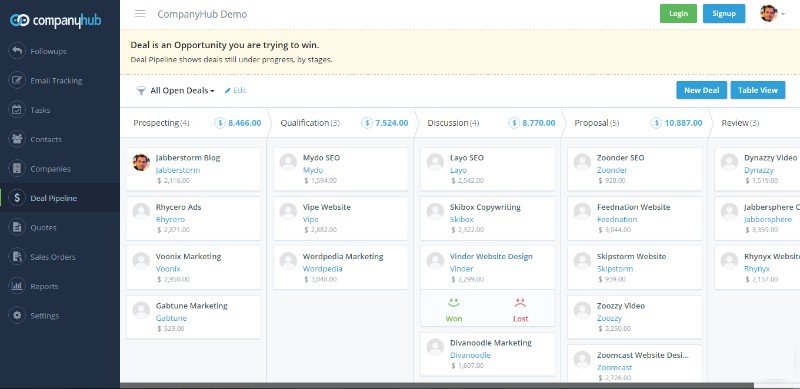Image resolution: width=800 pixels, height=389 pixels.
Task: Open the Gabtune Marketing deal card
Action: click(x=193, y=317)
